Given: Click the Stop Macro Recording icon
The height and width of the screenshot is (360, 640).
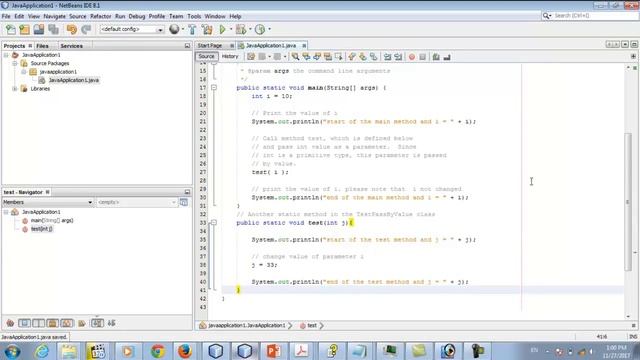Looking at the screenshot, I should tap(422, 57).
